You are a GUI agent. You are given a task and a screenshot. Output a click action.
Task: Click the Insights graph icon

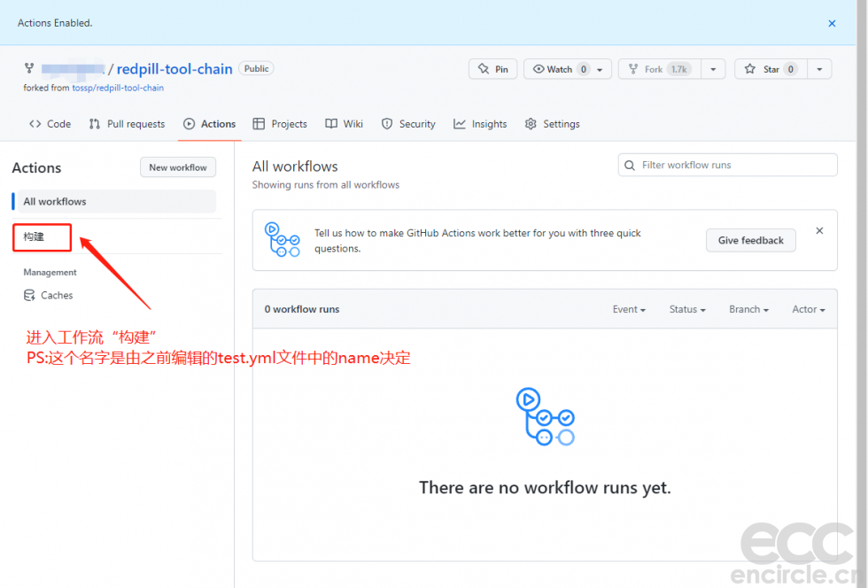pyautogui.click(x=460, y=124)
